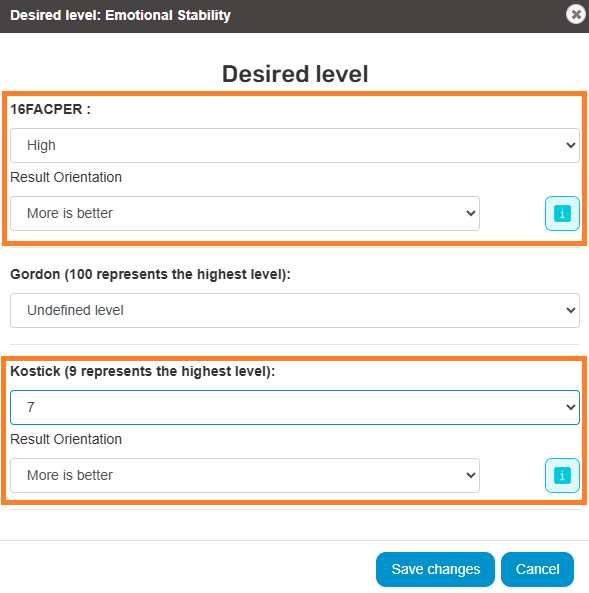The image size is (589, 593).
Task: Click the chevron arrow of the Undefined level select
Action: [570, 310]
